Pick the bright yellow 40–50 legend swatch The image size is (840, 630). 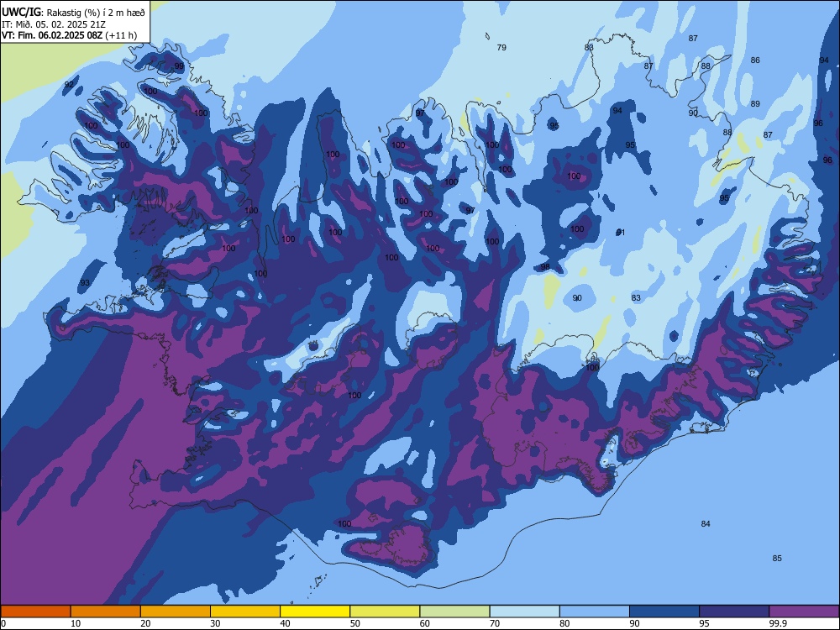point(315,612)
